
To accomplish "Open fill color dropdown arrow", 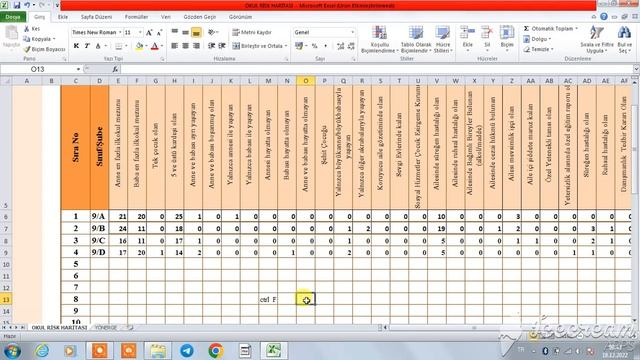I will tap(146, 46).
